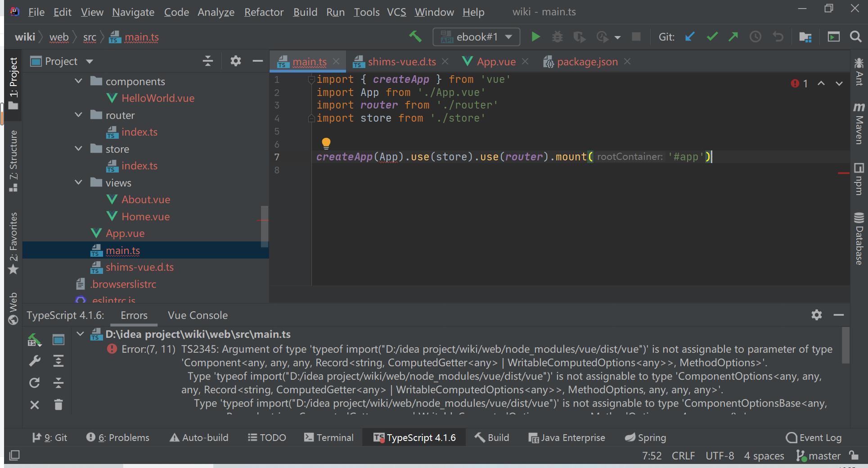Image resolution: width=868 pixels, height=468 pixels.
Task: Click the Debug bug icon
Action: 557,37
